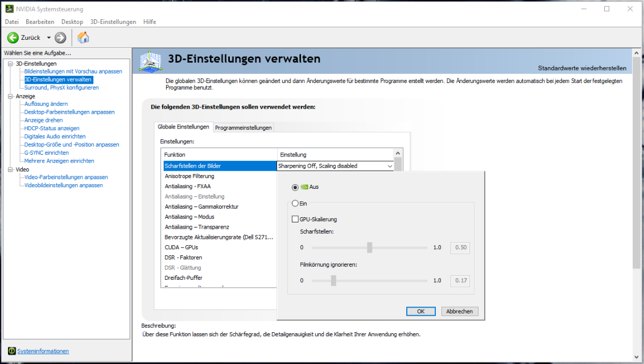Open the Datei menu
Viewport: 644px width, 364px height.
(12, 22)
